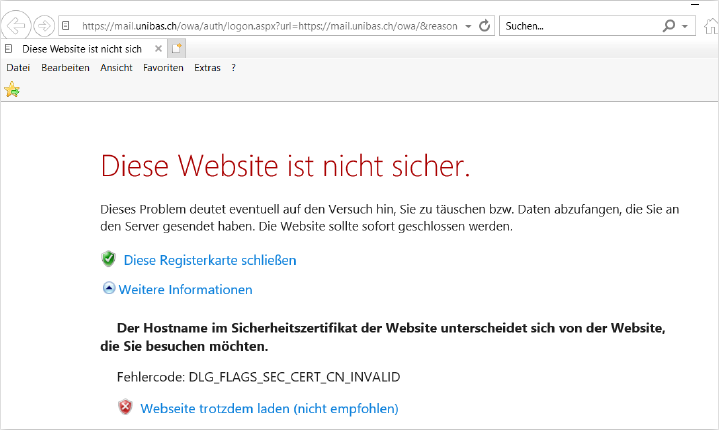Reload the page with the refresh icon
Viewport: 719px width, 430px height.
[x=485, y=25]
